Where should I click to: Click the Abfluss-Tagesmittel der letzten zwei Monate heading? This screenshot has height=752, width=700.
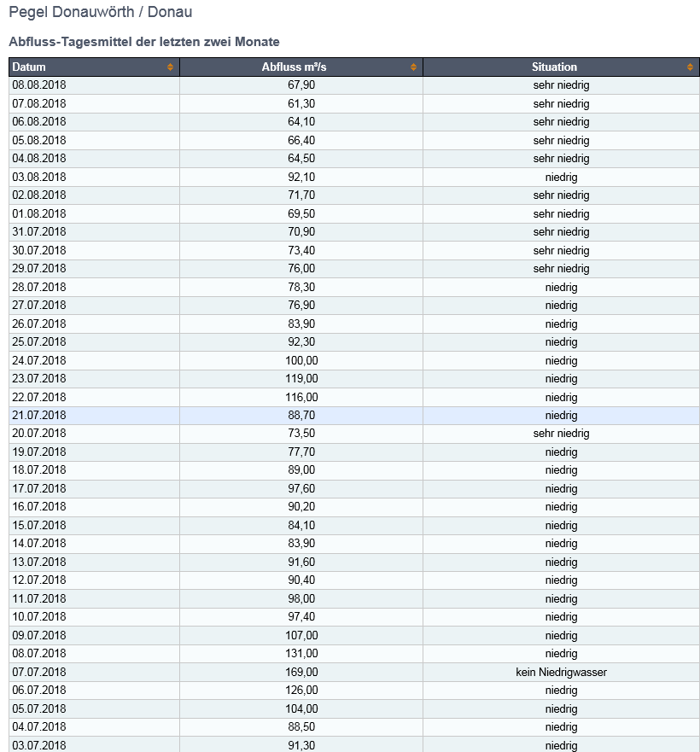143,42
